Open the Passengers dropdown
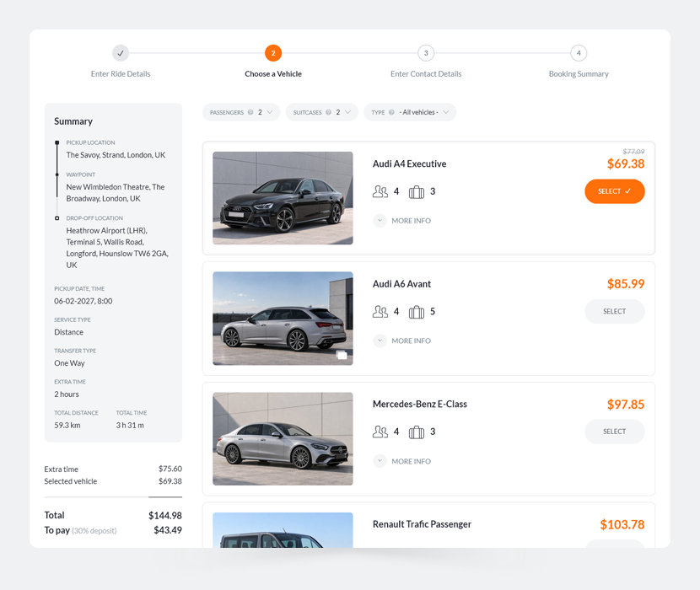 [x=241, y=112]
